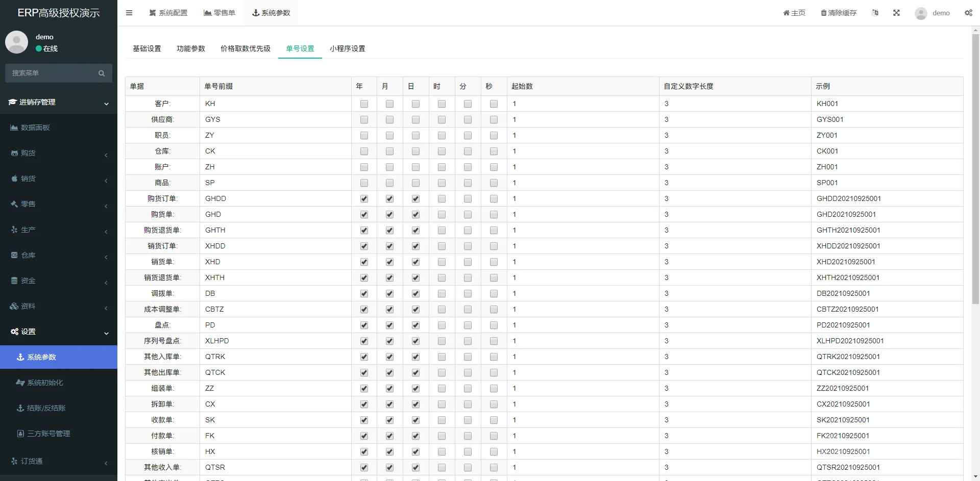The height and width of the screenshot is (481, 980).
Task: Select the 零售单 toolbar item
Action: [x=219, y=13]
